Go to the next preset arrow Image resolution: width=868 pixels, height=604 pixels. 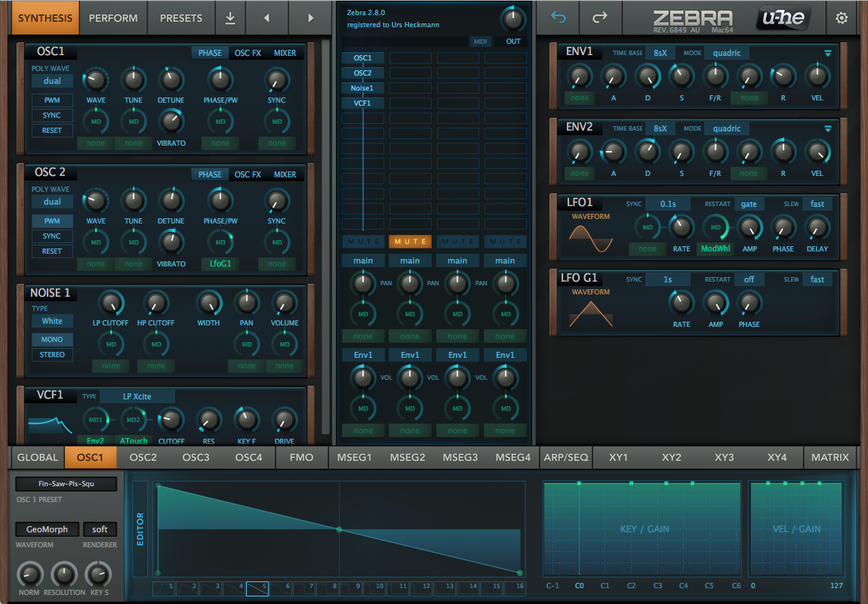coord(311,17)
